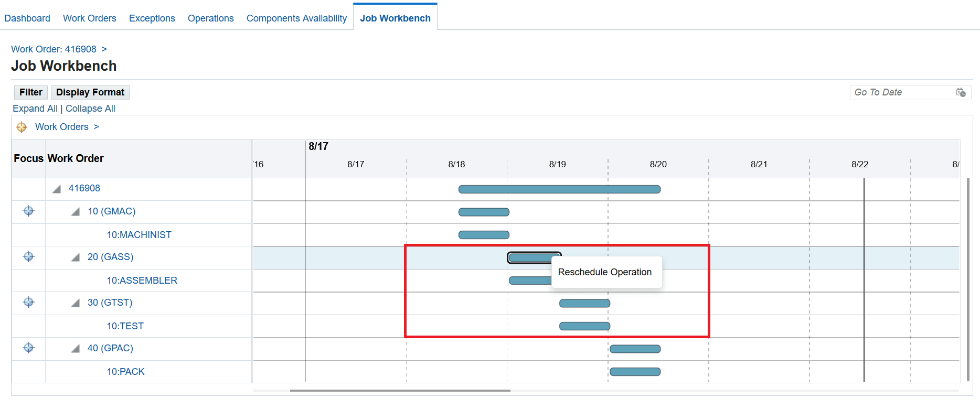Click the 8/19 date in timeline header
The image size is (980, 420).
tap(557, 164)
